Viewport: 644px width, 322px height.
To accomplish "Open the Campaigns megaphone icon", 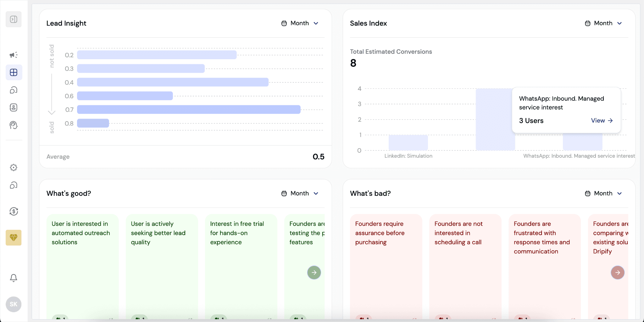I will (14, 55).
